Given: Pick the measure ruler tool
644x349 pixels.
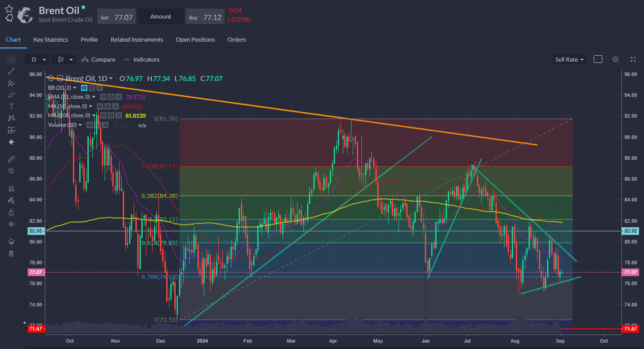Looking at the screenshot, I should (11, 159).
